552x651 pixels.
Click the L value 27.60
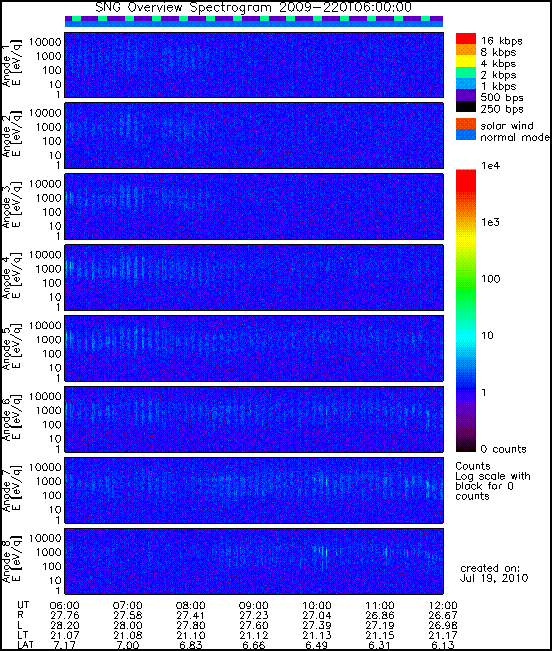[x=254, y=625]
